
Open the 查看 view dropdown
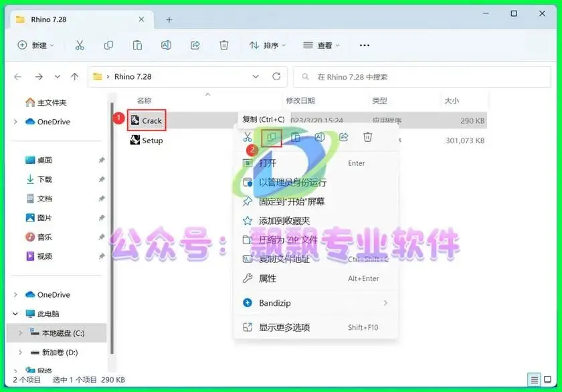[x=321, y=45]
